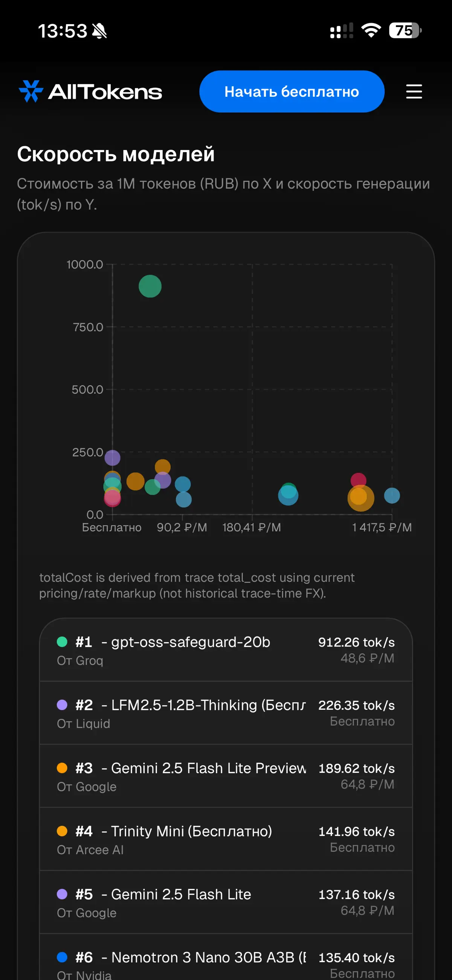Image resolution: width=452 pixels, height=980 pixels.
Task: Tap green color dot beside gpt-oss-safeguard-20b
Action: [x=62, y=642]
